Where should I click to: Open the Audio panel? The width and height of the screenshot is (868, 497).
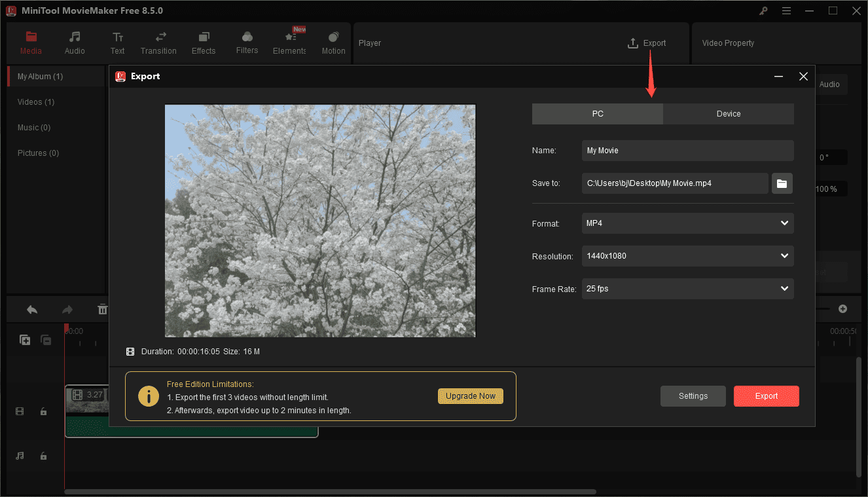[74, 43]
